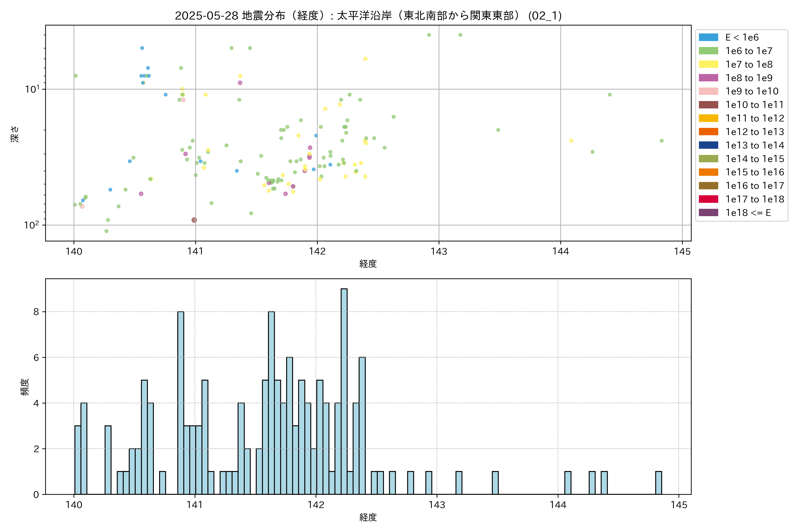Viewport: 798px width, 532px height.
Task: Click the yellow 1e7 to 1e8 swatch
Action: coord(708,65)
